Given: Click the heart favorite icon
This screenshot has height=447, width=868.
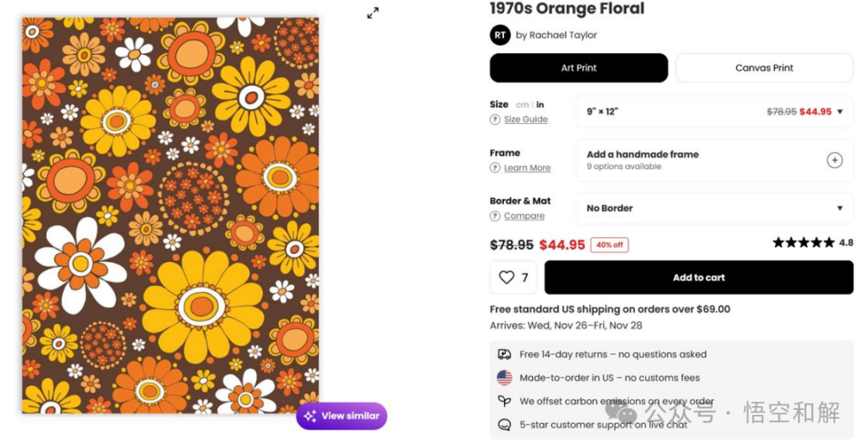Looking at the screenshot, I should point(506,277).
